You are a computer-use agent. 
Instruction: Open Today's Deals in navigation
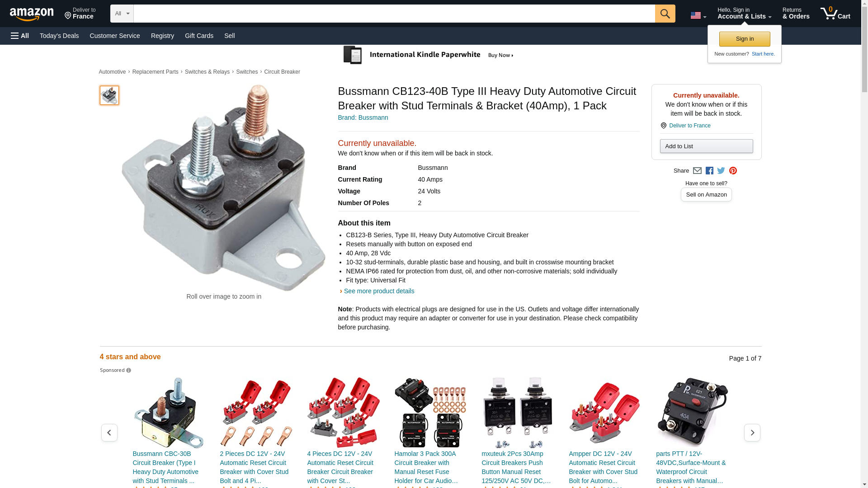(59, 36)
